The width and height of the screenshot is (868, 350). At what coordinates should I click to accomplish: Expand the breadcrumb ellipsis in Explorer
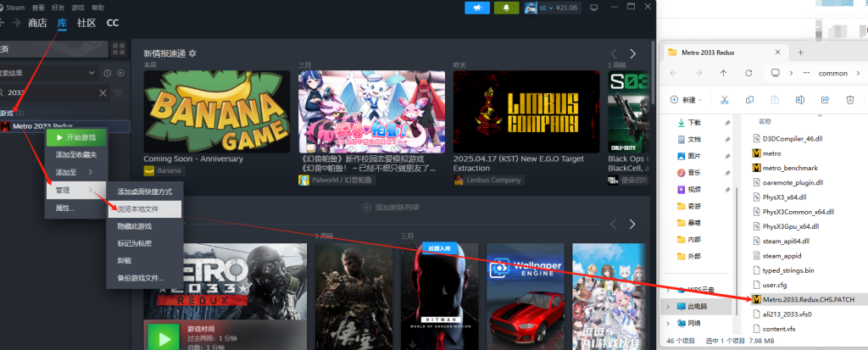click(806, 73)
